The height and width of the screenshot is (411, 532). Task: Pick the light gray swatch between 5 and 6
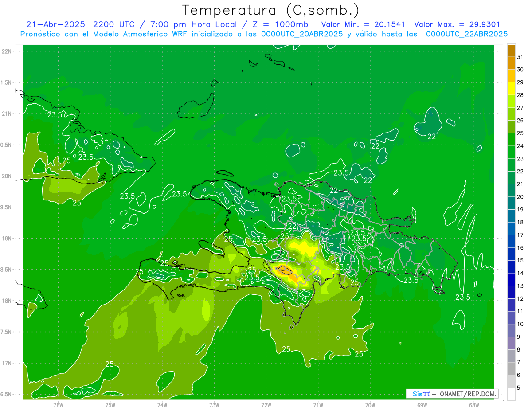[x=511, y=381]
